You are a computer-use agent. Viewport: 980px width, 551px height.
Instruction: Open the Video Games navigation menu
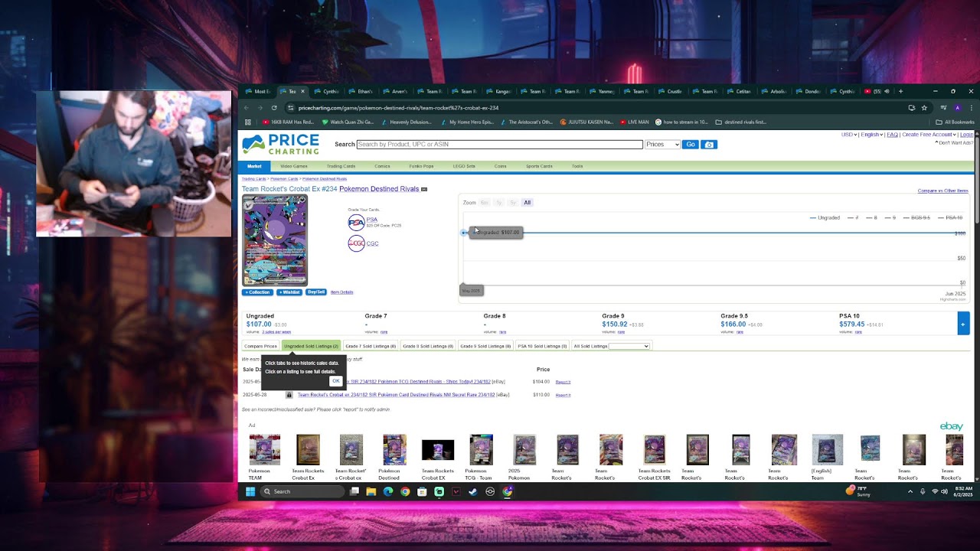(x=294, y=166)
